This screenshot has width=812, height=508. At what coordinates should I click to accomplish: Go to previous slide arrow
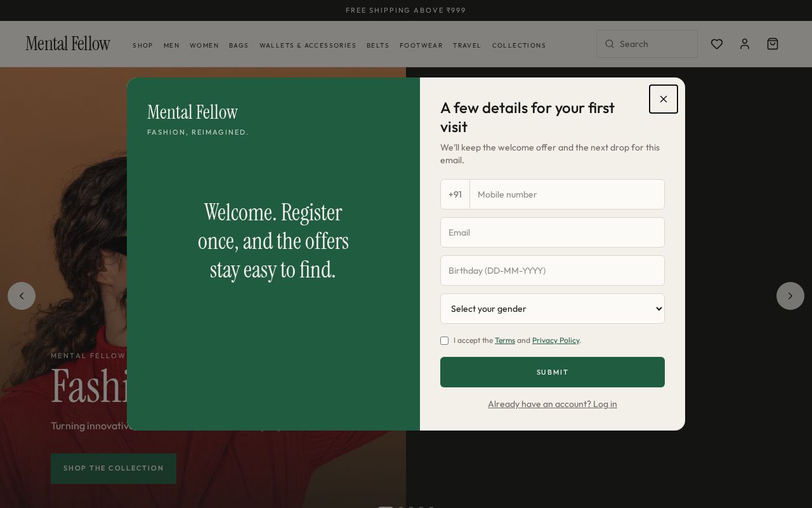pyautogui.click(x=22, y=296)
